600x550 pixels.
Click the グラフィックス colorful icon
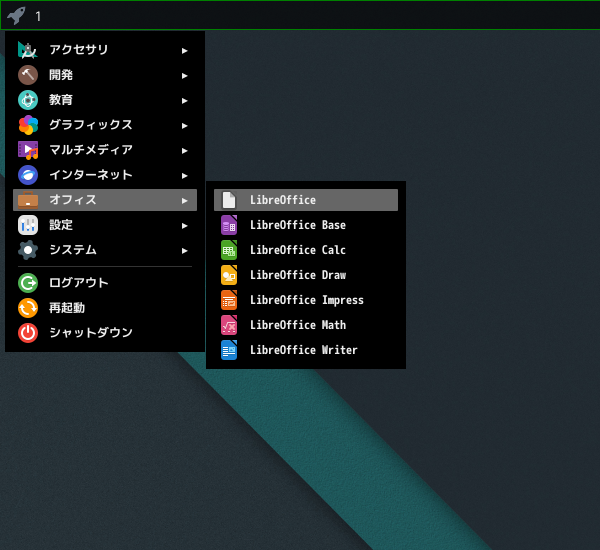(x=28, y=125)
